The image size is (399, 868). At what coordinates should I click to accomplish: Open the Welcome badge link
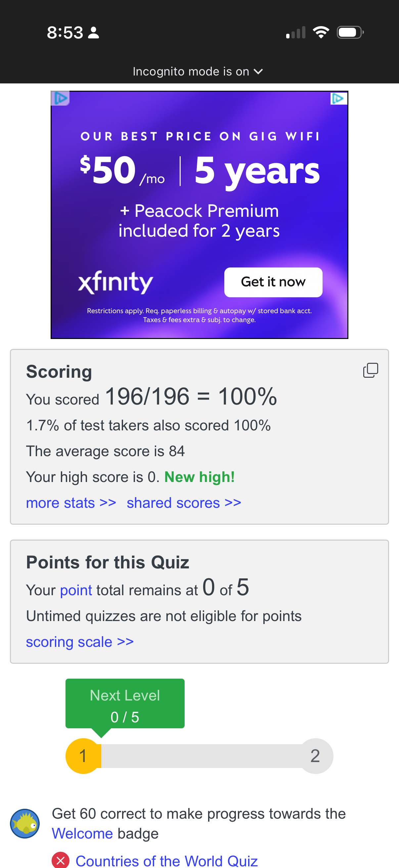[82, 833]
